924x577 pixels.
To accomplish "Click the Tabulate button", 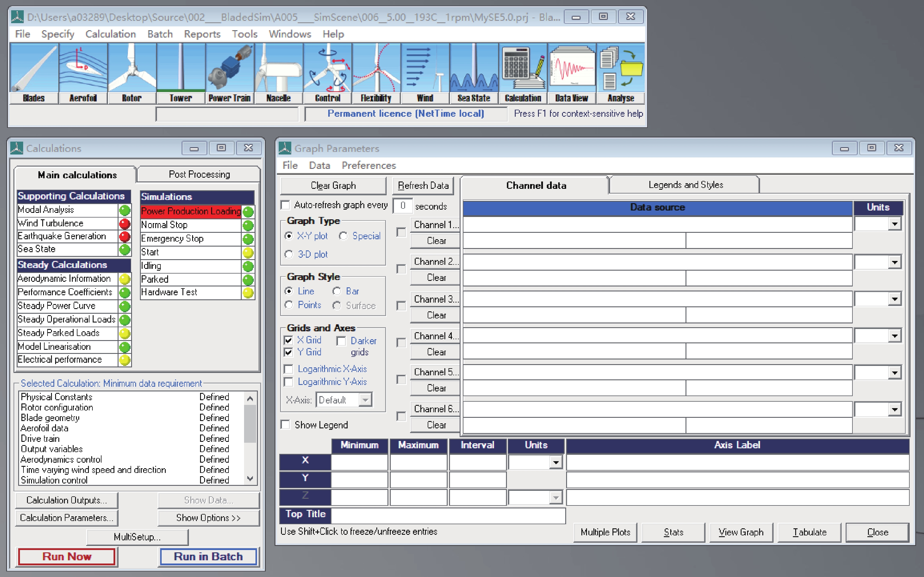I will 810,532.
